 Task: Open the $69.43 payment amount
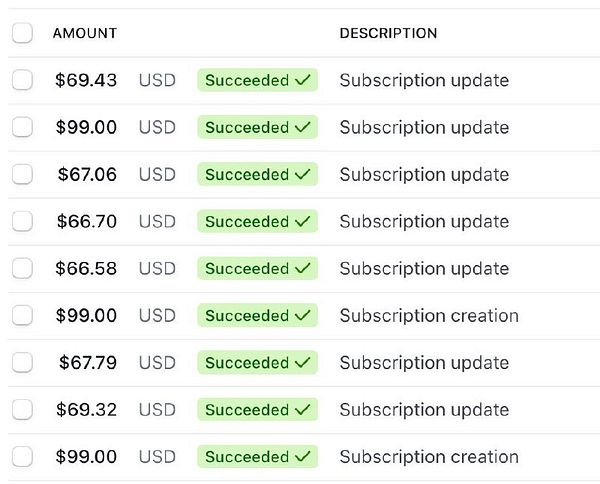[86, 81]
